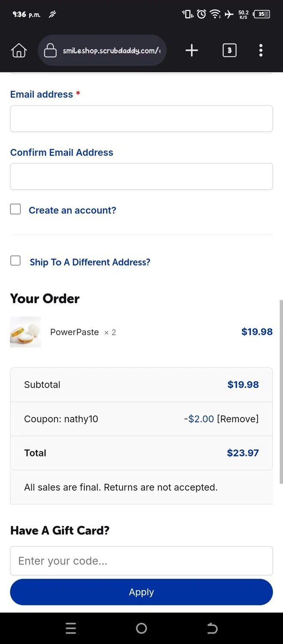Tap the Create an account label

point(73,210)
